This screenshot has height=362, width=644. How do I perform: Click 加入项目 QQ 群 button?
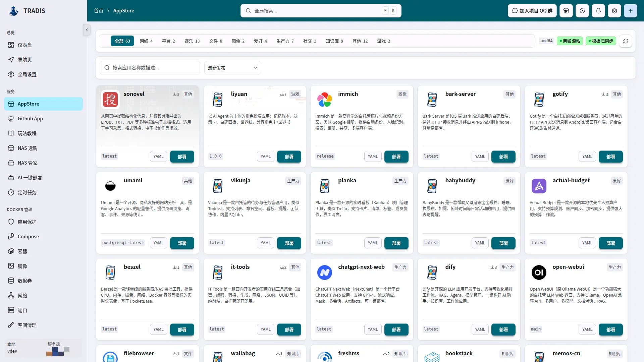click(x=532, y=11)
